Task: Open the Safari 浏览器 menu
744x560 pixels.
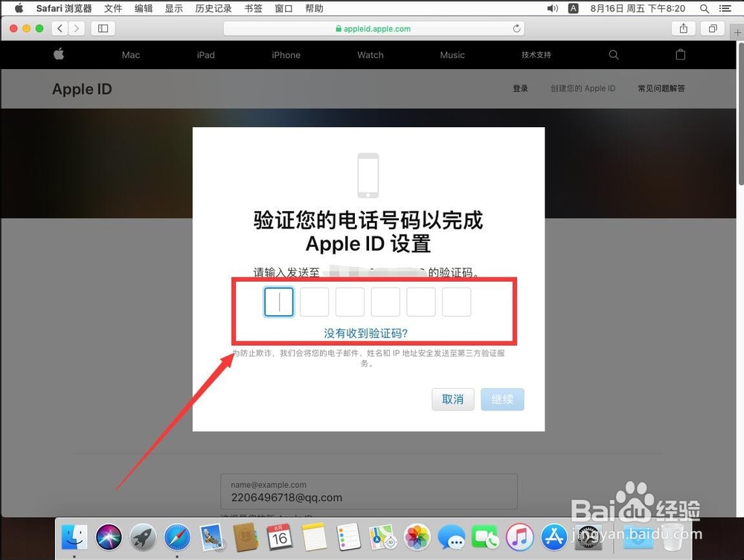Action: [63, 8]
